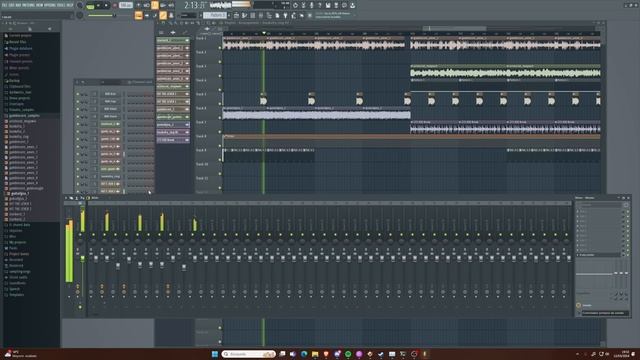Click the transport Record button
This screenshot has width=640, height=360.
[115, 6]
